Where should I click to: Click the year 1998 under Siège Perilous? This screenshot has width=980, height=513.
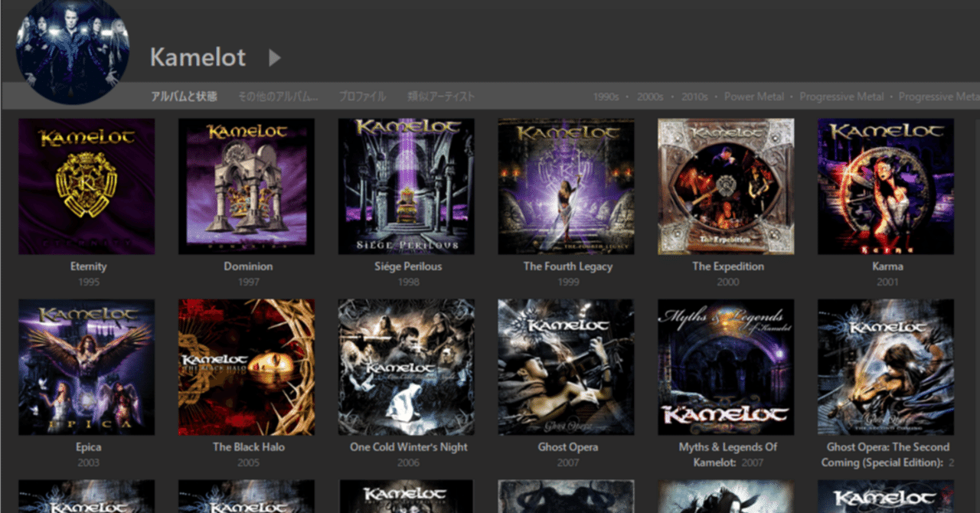[408, 282]
